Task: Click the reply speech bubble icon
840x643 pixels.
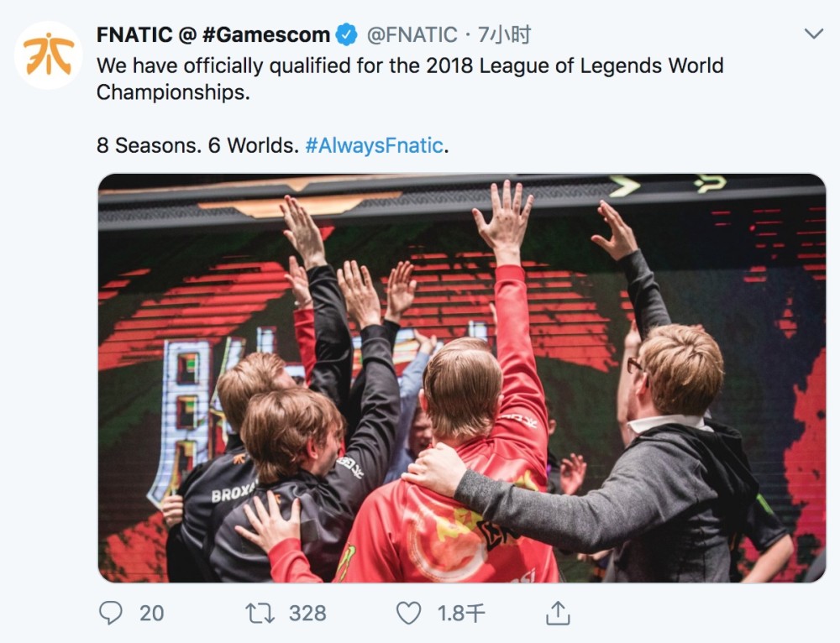Action: coord(111,613)
